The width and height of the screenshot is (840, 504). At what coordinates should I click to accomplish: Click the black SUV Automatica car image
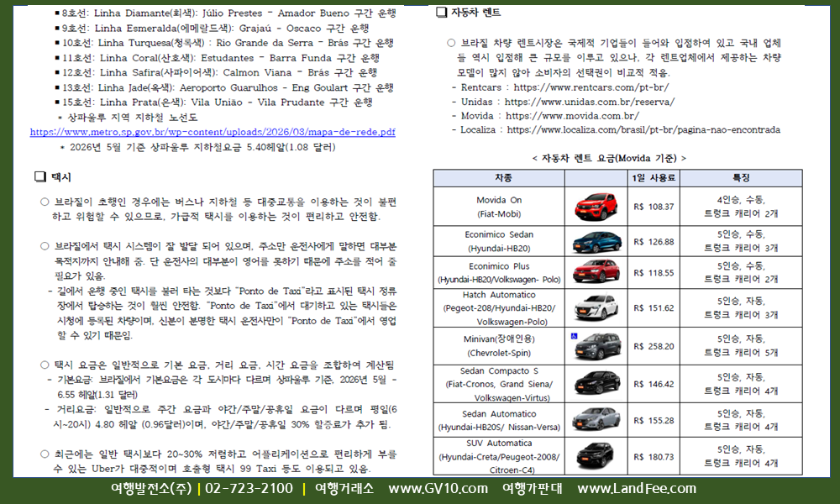pos(596,456)
